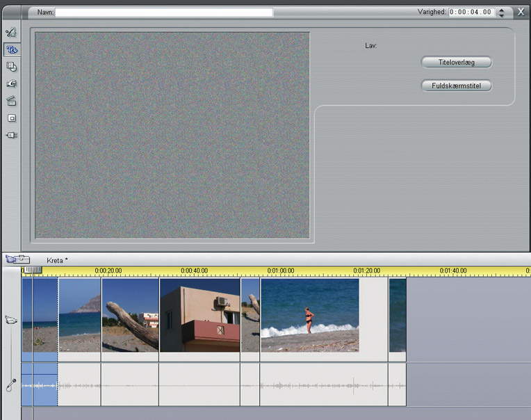
Task: Click the video track camera icon
Action: click(x=10, y=320)
